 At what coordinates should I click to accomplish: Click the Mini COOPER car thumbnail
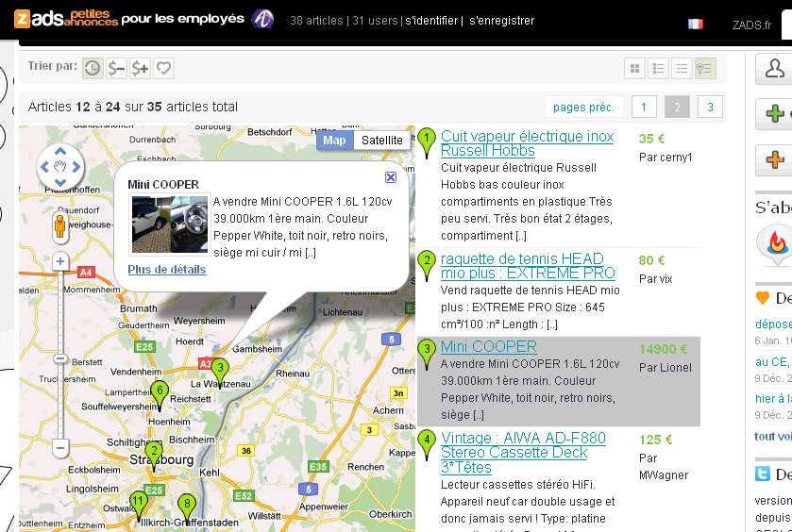(x=170, y=224)
